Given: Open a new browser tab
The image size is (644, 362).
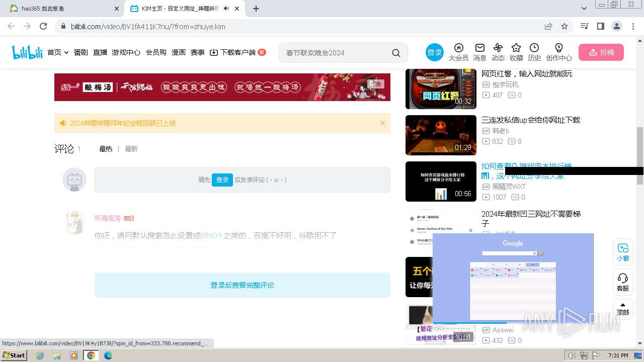Looking at the screenshot, I should tap(256, 9).
